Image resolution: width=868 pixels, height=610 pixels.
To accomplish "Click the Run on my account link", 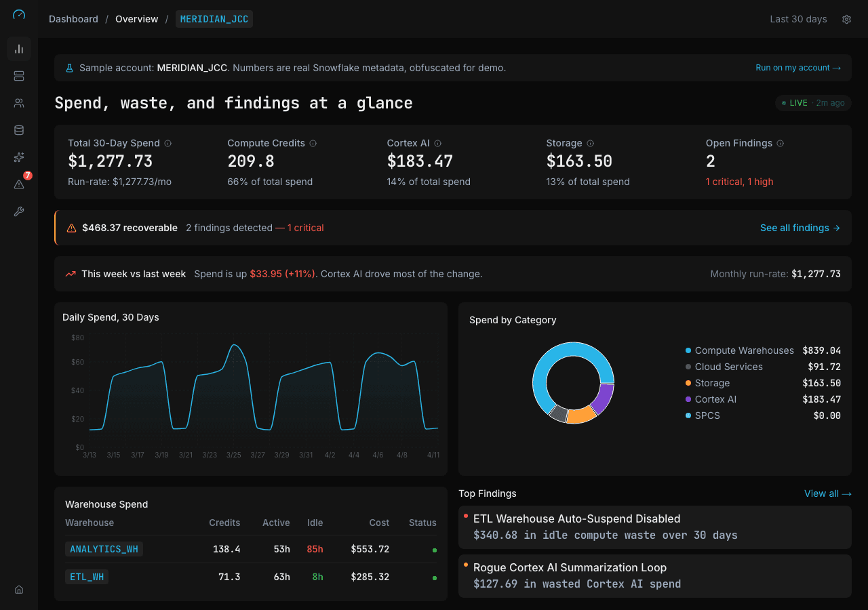I will (798, 67).
